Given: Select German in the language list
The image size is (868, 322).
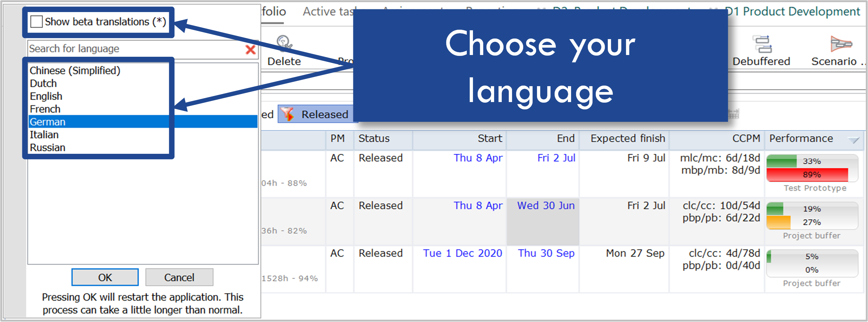Looking at the screenshot, I should [48, 122].
